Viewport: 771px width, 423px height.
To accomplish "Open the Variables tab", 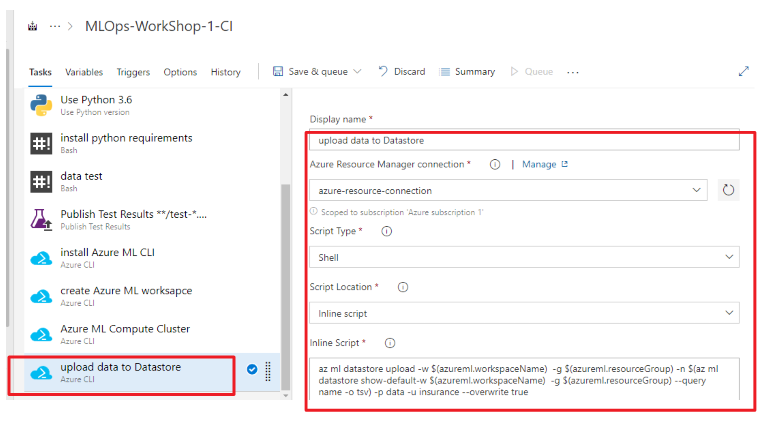I will (84, 72).
